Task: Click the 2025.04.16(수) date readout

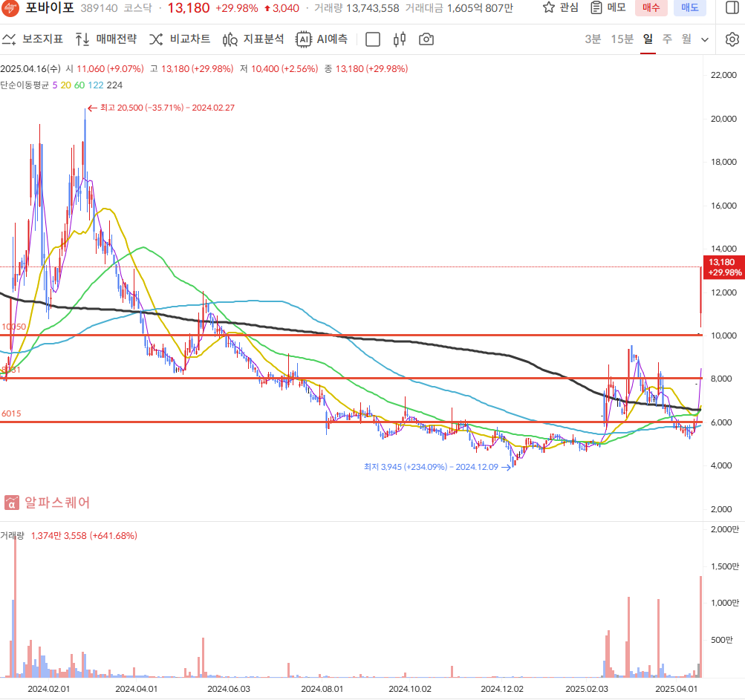Action: (x=30, y=69)
